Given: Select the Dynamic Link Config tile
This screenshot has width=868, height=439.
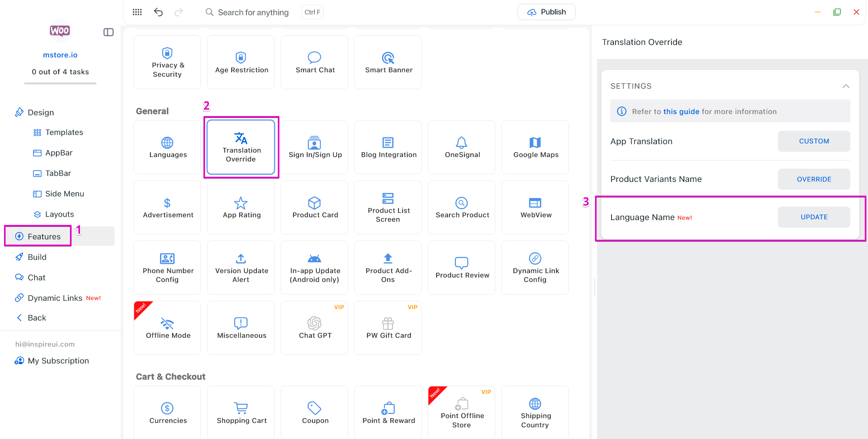Looking at the screenshot, I should click(535, 267).
